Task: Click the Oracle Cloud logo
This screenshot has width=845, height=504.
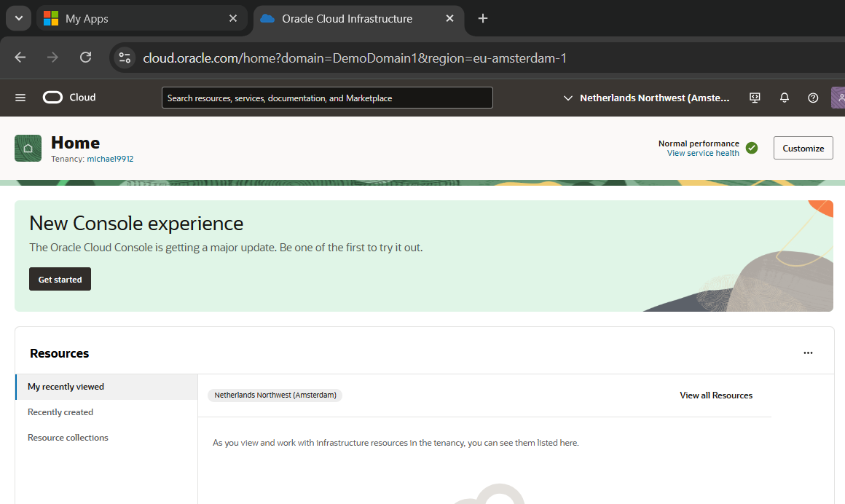Action: click(52, 98)
